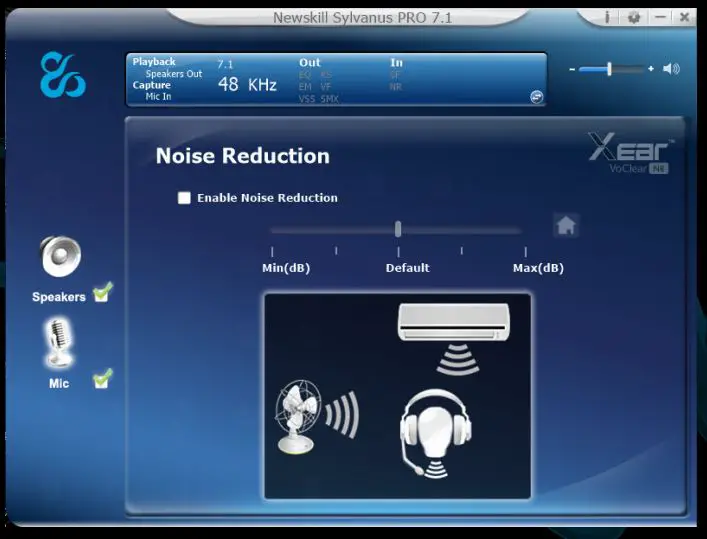Screen dimensions: 707x539
Task: Click the 'SMX' effect indicator
Action: coord(330,98)
